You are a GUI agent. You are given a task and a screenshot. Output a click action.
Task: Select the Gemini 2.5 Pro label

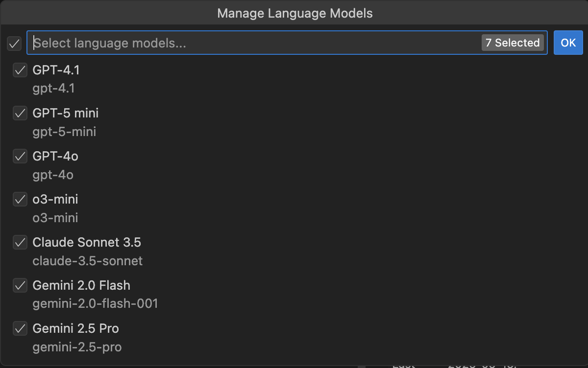click(75, 328)
